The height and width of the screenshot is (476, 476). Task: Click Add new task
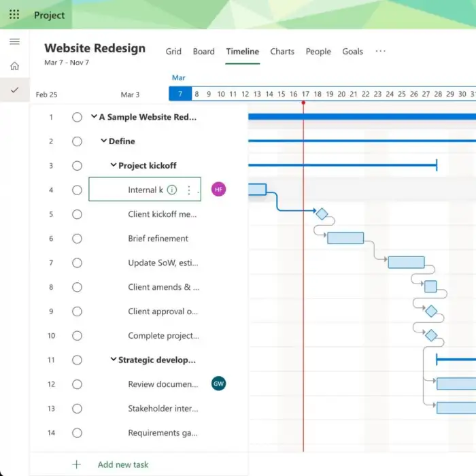coord(122,464)
